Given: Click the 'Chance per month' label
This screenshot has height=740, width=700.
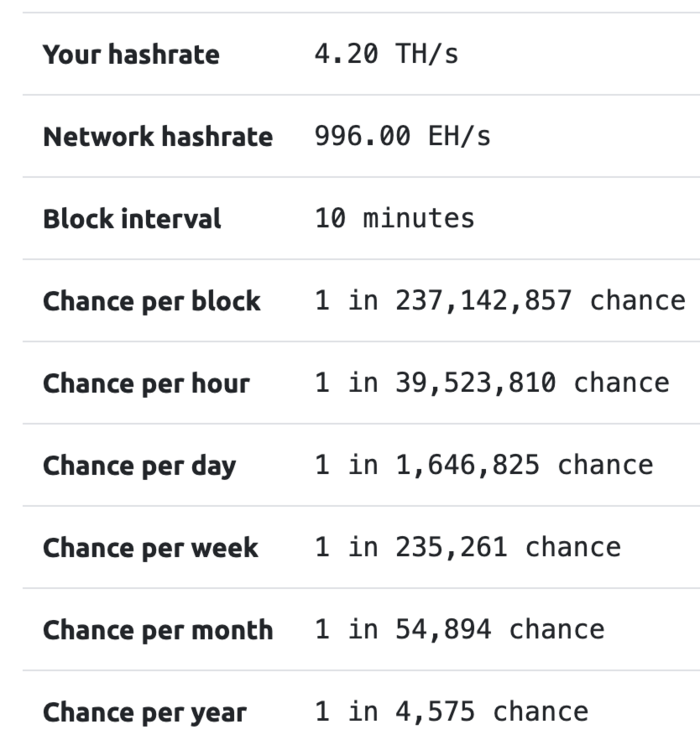Looking at the screenshot, I should click(158, 631).
